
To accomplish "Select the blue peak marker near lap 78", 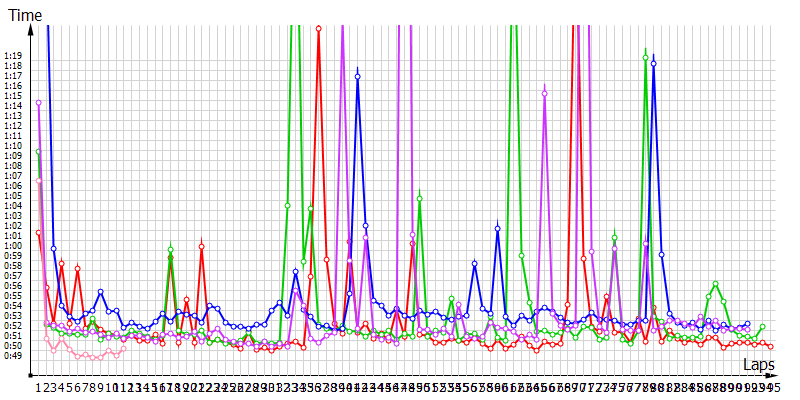I will 654,63.
